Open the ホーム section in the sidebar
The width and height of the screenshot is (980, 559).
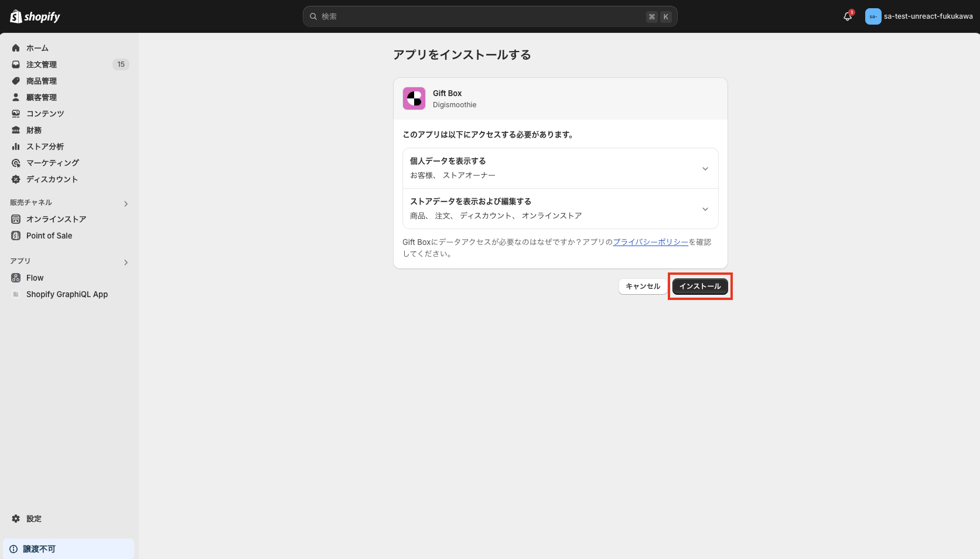pos(37,47)
